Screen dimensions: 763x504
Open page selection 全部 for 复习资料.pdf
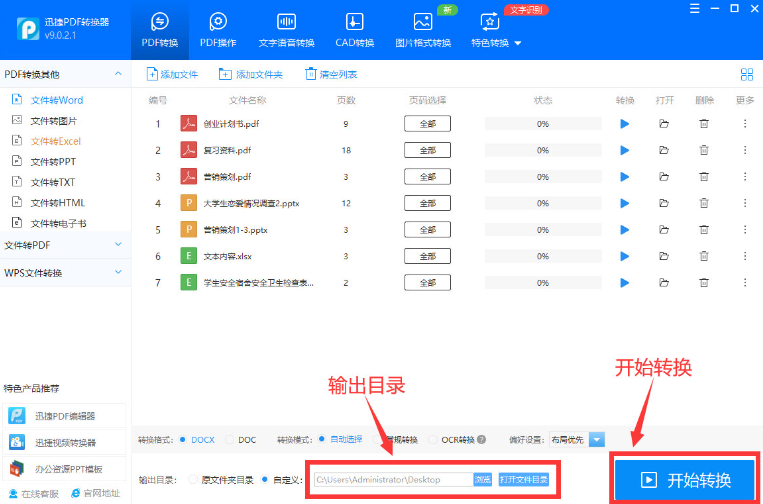point(427,150)
